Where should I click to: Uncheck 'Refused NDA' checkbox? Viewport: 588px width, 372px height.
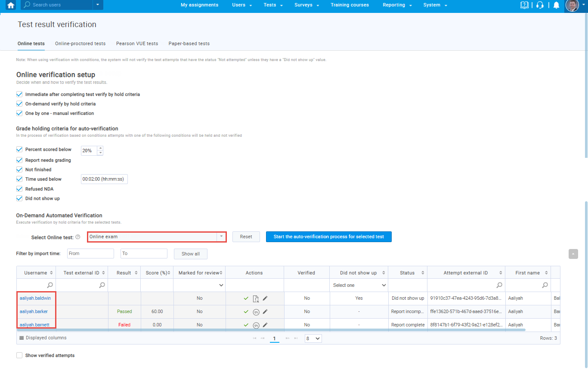[x=19, y=189]
